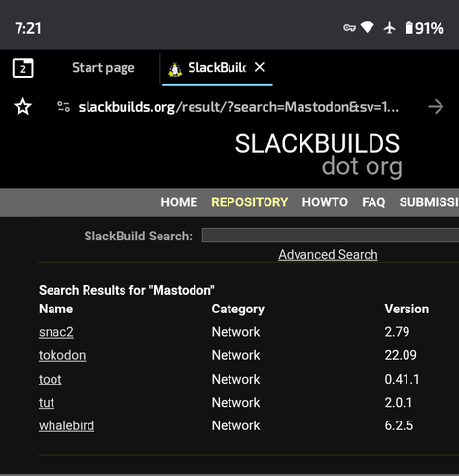Tap the airplane mode status icon
459x476 pixels.
tap(389, 28)
